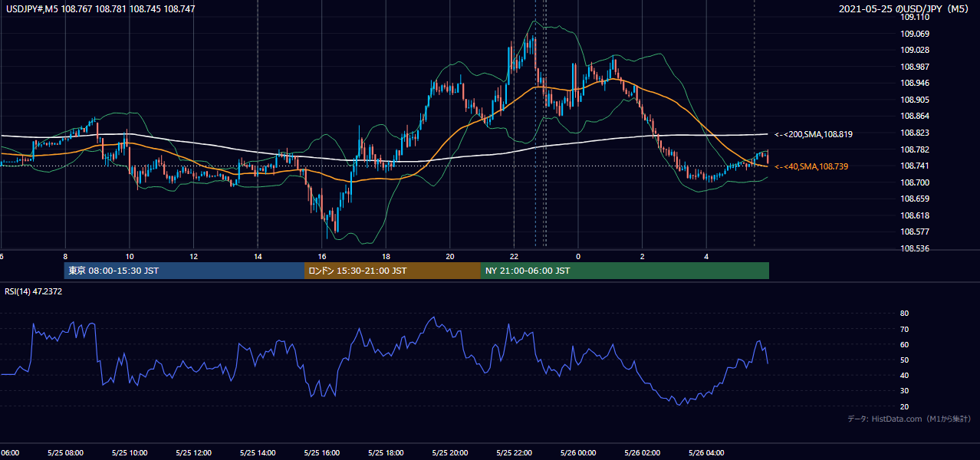
Task: Click the RSI scale value 50
Action: pos(904,360)
